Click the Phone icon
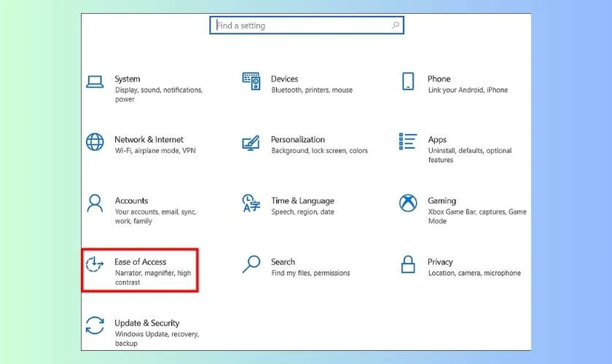The image size is (612, 364). tap(408, 81)
